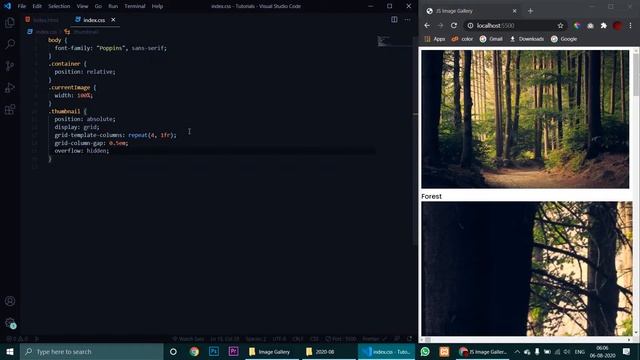Click the forest path image in the browser

point(525,119)
